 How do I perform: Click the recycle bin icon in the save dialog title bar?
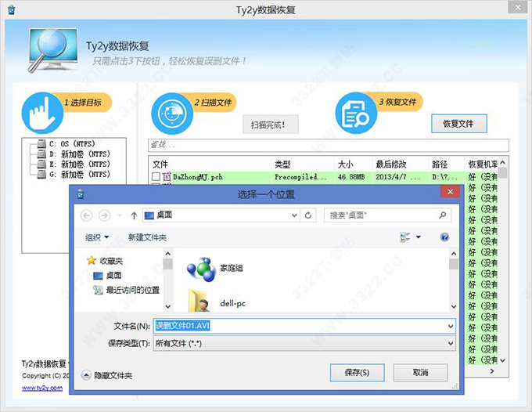tap(81, 194)
